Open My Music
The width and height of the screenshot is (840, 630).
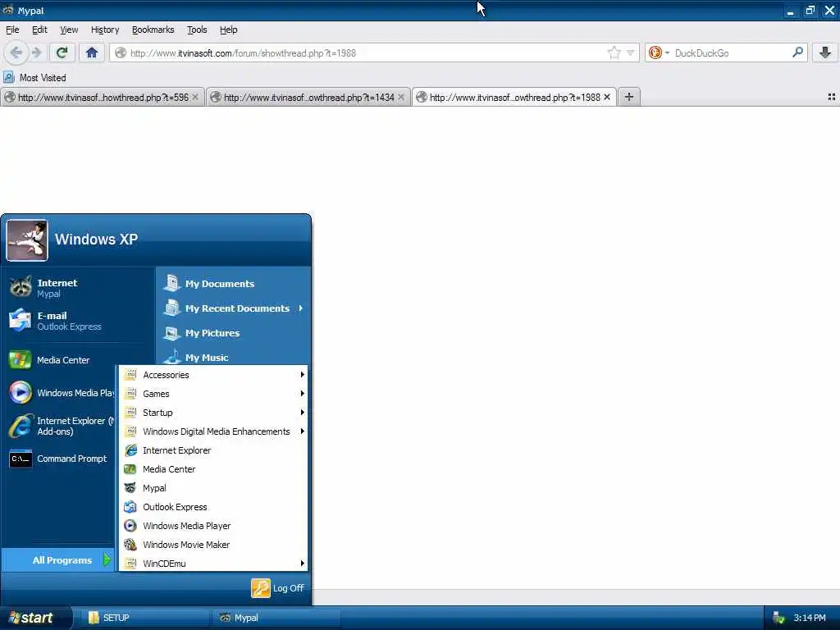(234, 356)
